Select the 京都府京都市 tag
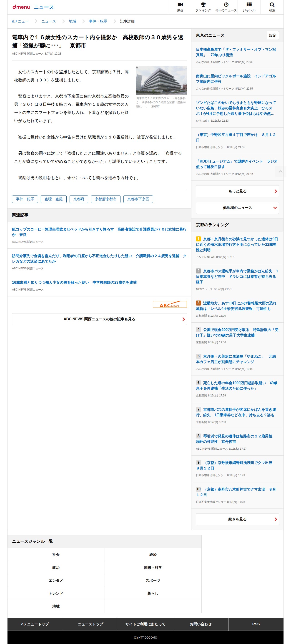The width and height of the screenshot is (291, 644). (x=105, y=199)
